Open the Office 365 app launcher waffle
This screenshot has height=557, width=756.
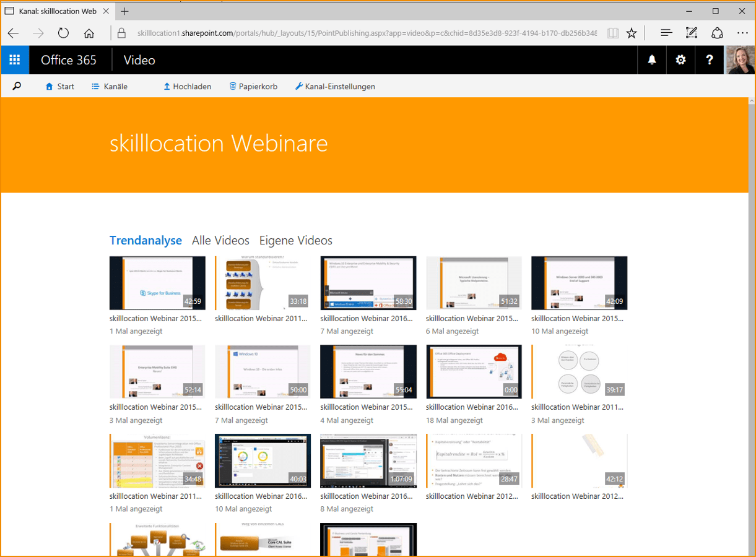15,60
